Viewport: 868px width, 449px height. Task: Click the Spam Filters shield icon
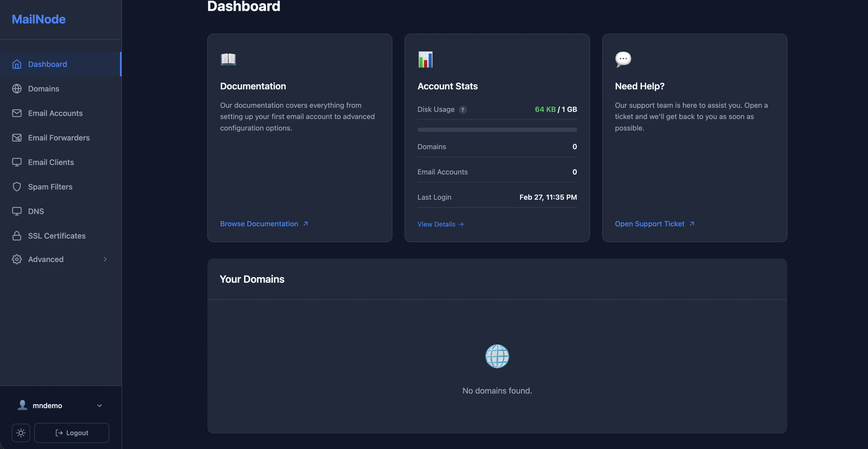pos(17,187)
